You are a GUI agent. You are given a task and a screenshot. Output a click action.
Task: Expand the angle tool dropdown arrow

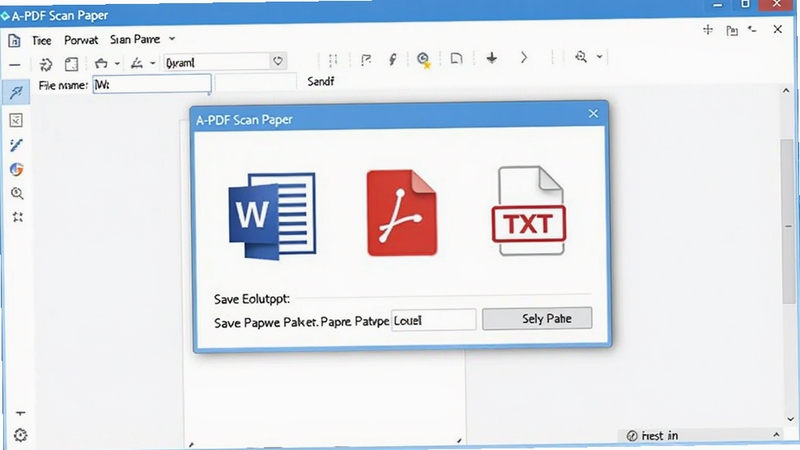click(152, 64)
